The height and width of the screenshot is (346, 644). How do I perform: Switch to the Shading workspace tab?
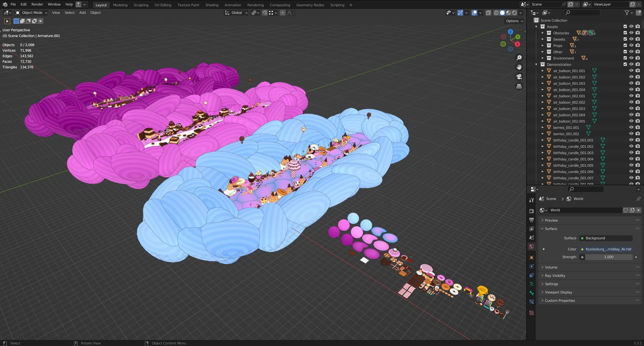(x=212, y=5)
